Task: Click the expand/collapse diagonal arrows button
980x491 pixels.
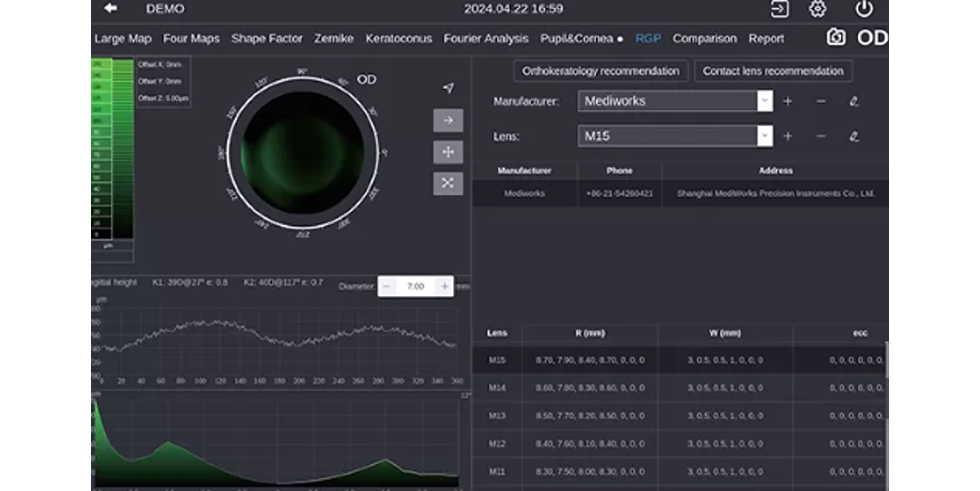Action: [x=448, y=183]
